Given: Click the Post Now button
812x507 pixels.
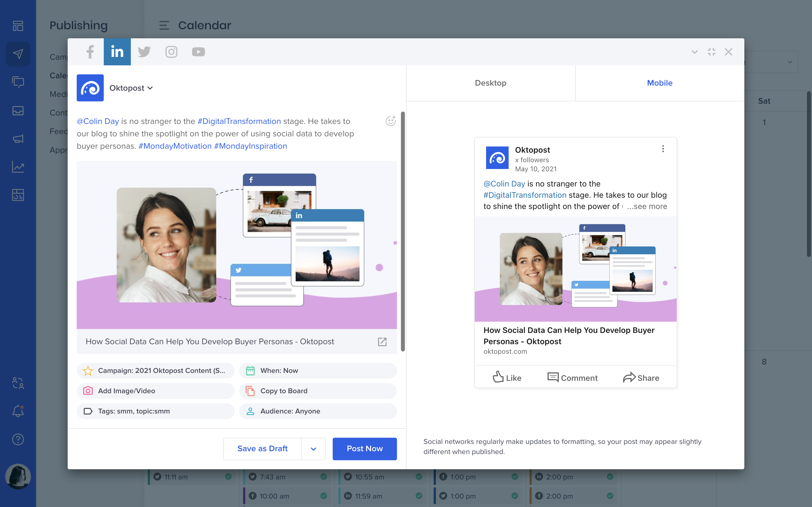Looking at the screenshot, I should click(x=364, y=449).
